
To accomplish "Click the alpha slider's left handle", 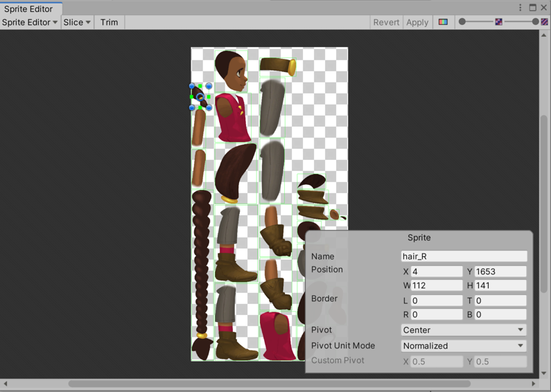I will (x=462, y=22).
